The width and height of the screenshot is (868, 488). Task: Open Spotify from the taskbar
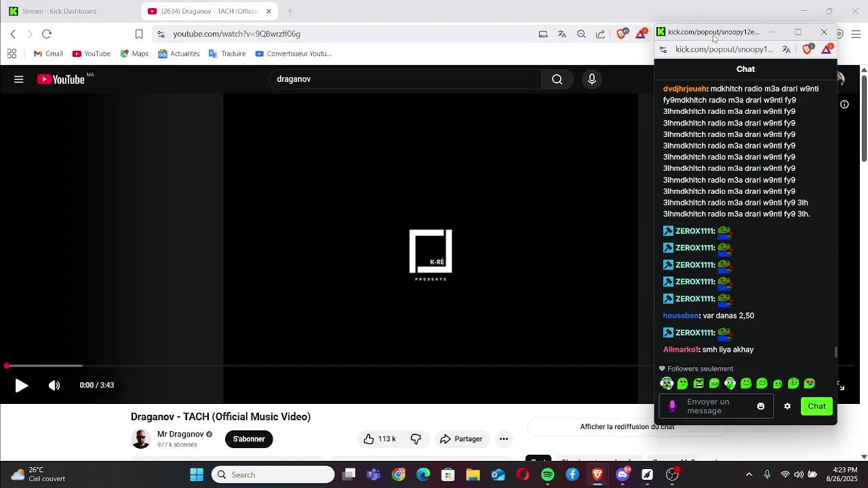pyautogui.click(x=547, y=474)
